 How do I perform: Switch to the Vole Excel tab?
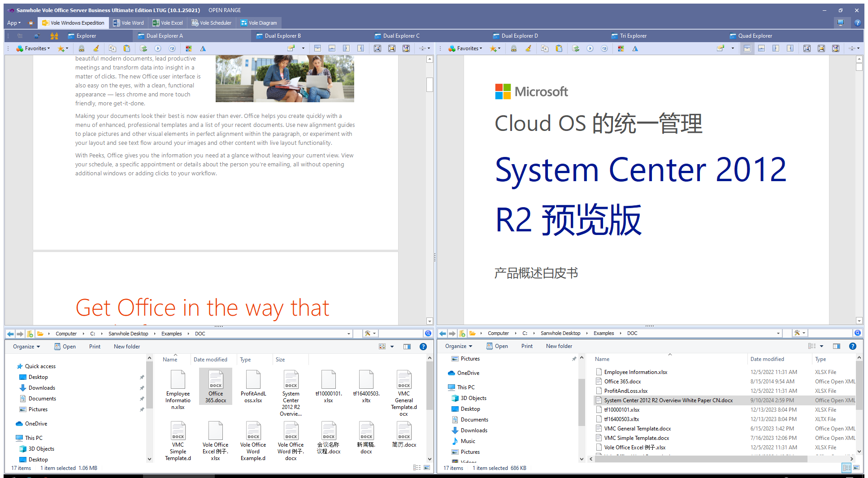[x=168, y=23]
